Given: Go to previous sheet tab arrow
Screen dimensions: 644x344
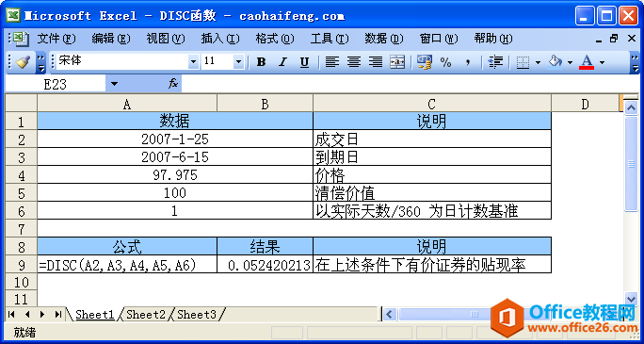Looking at the screenshot, I should click(x=27, y=315).
